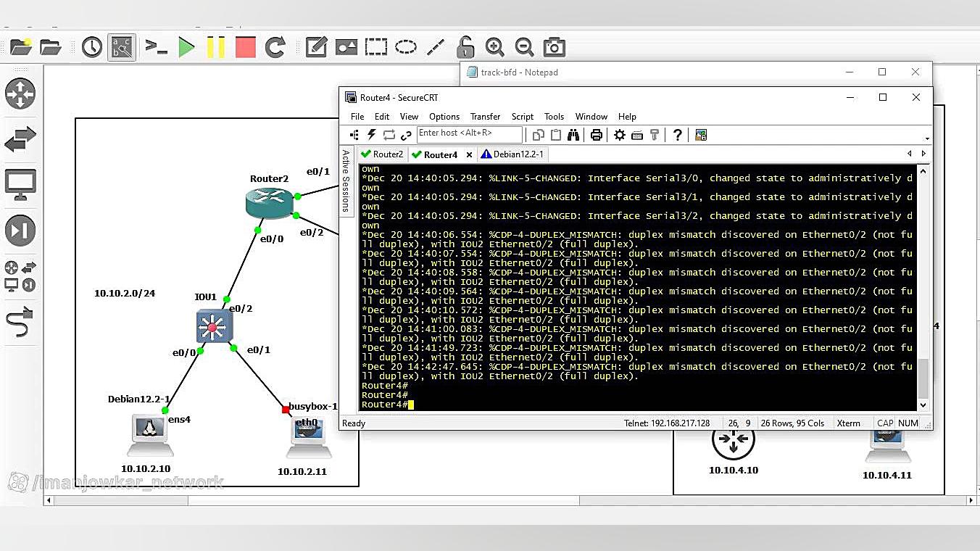The width and height of the screenshot is (980, 551).
Task: Click SecureCRT Reconnect icon
Action: (389, 135)
